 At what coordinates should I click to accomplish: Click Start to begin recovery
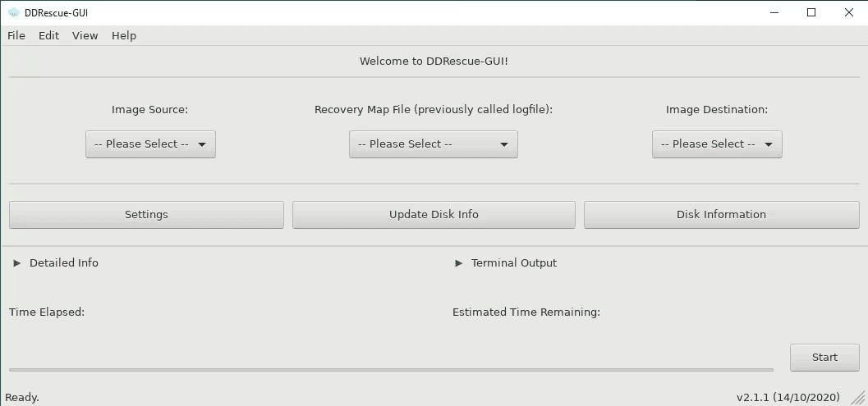[824, 358]
